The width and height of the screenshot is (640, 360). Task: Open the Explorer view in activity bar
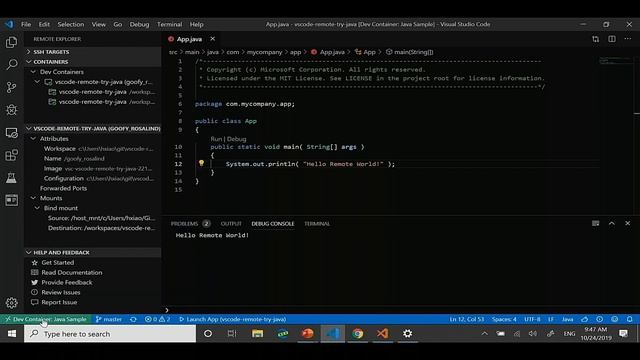11,42
